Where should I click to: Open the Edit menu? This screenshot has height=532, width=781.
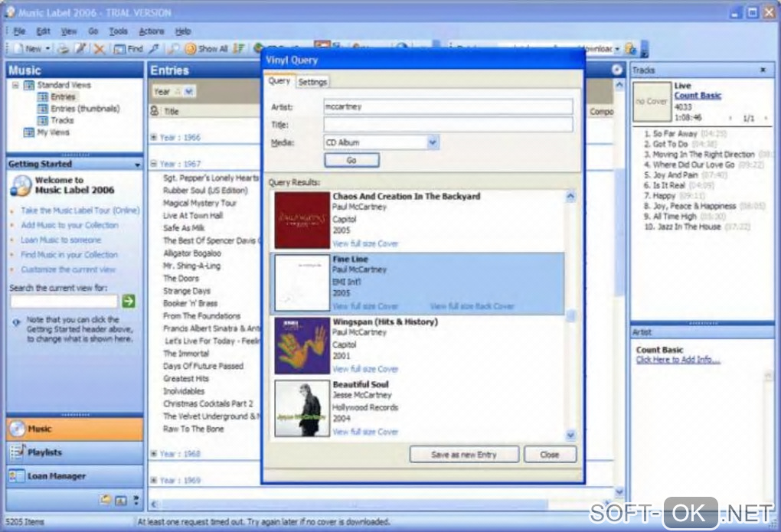pos(44,31)
